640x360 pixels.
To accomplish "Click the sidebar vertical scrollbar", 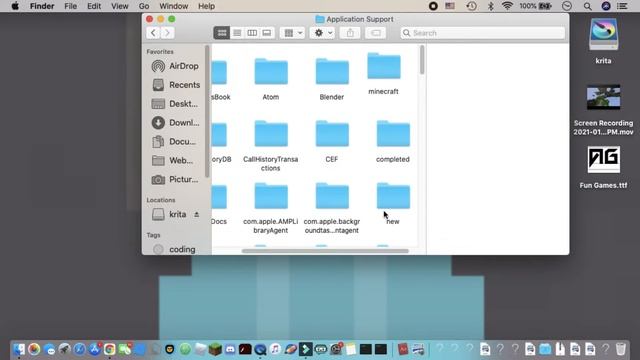I will tap(207, 111).
